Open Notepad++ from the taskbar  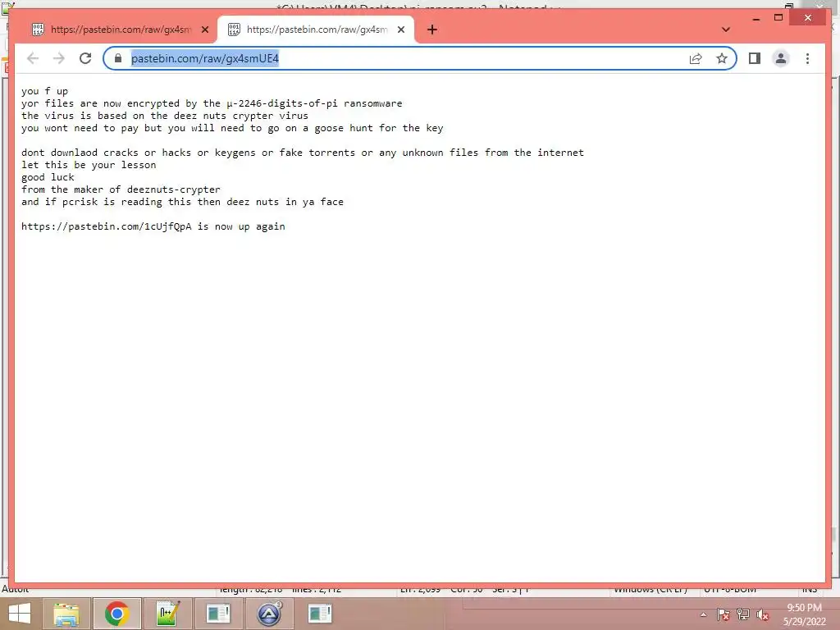point(167,614)
